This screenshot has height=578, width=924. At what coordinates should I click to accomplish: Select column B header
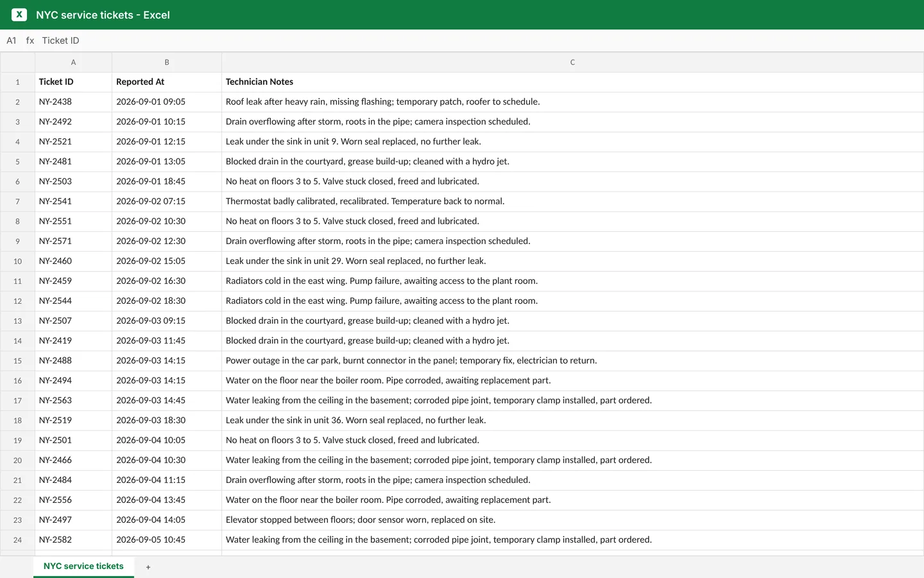coord(167,62)
